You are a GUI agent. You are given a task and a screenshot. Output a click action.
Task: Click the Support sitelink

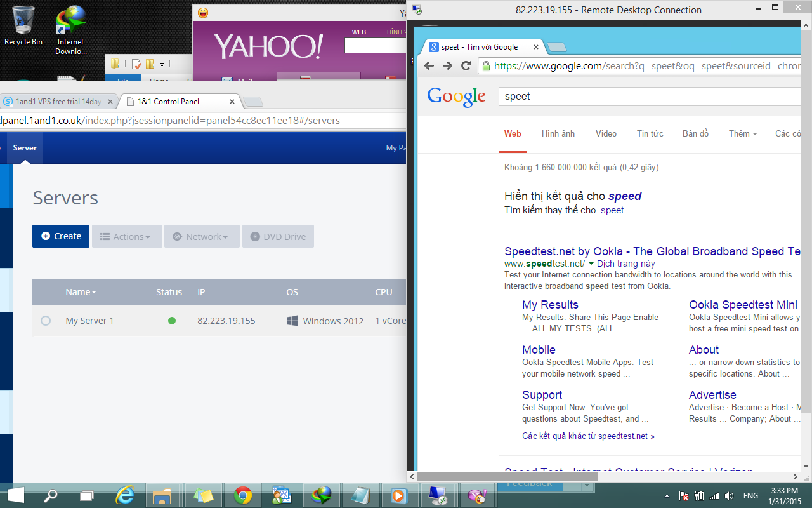[542, 395]
